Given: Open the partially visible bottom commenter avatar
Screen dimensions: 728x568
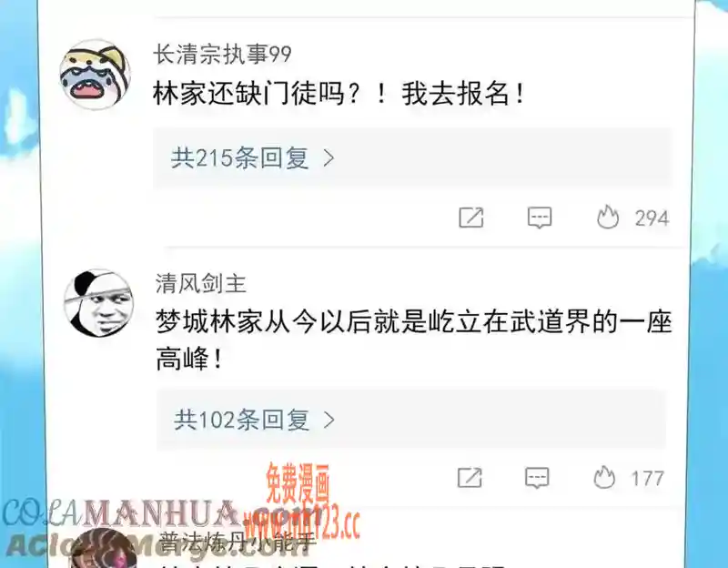Looking at the screenshot, I should point(102,549).
